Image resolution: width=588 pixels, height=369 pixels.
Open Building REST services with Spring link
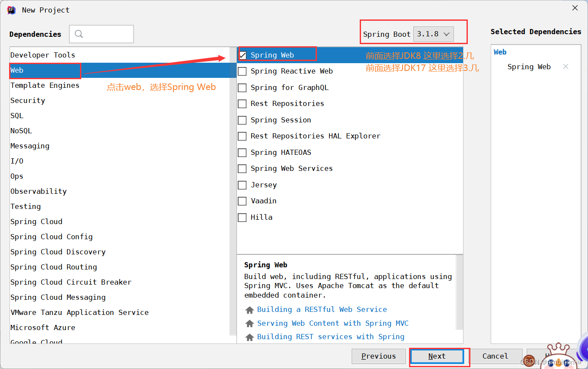[331, 337]
